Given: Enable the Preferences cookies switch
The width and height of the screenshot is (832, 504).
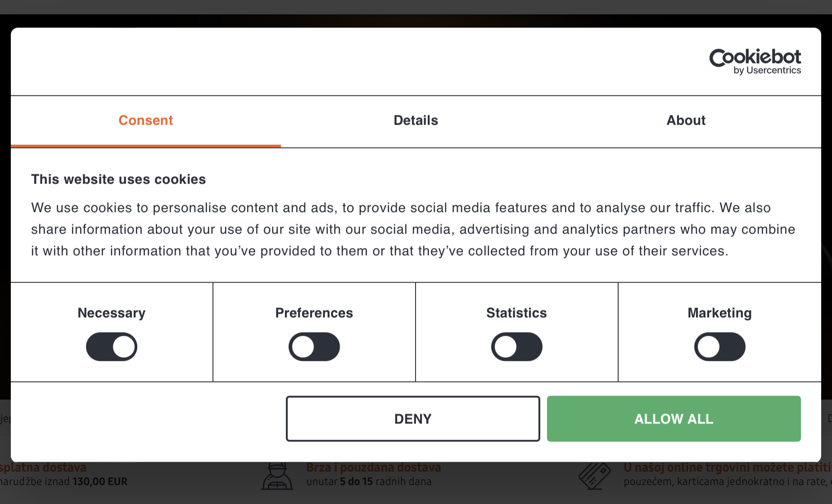Looking at the screenshot, I should click(x=314, y=347).
